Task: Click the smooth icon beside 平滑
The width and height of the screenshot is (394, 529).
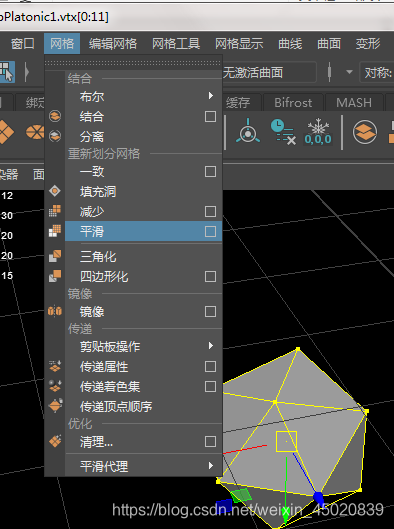Action: tap(55, 231)
